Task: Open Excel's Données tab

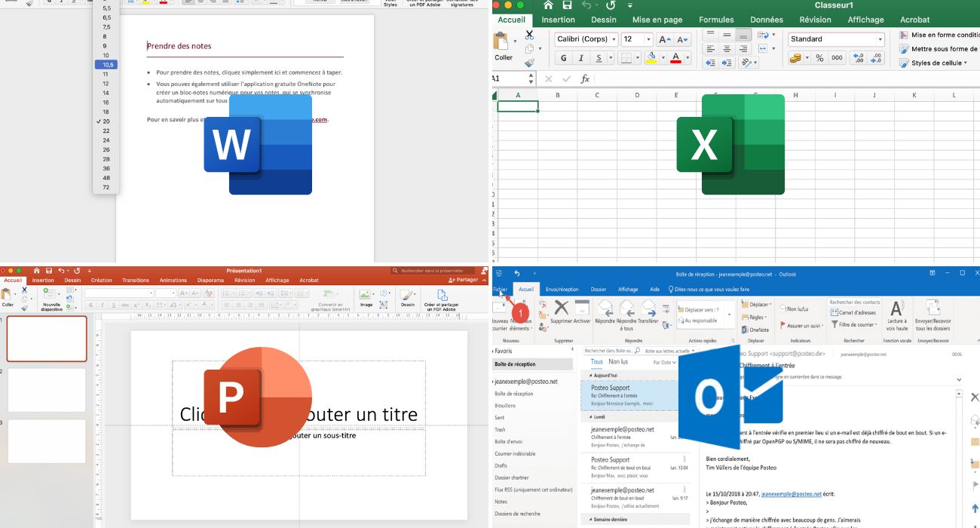Action: pyautogui.click(x=767, y=20)
